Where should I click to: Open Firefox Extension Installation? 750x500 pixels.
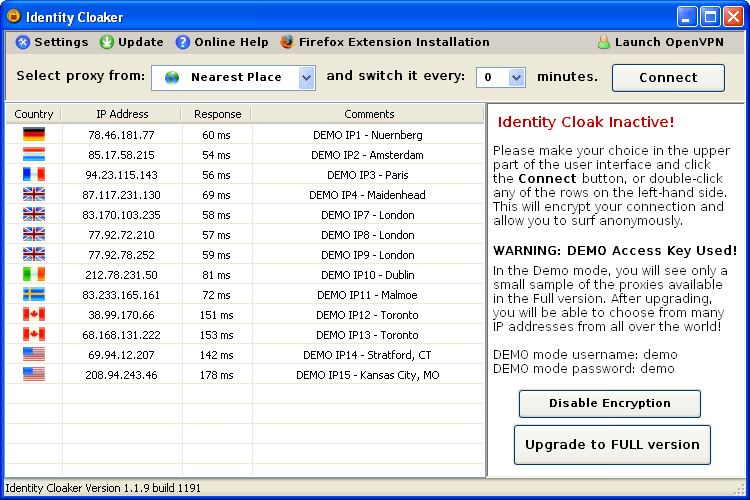385,42
